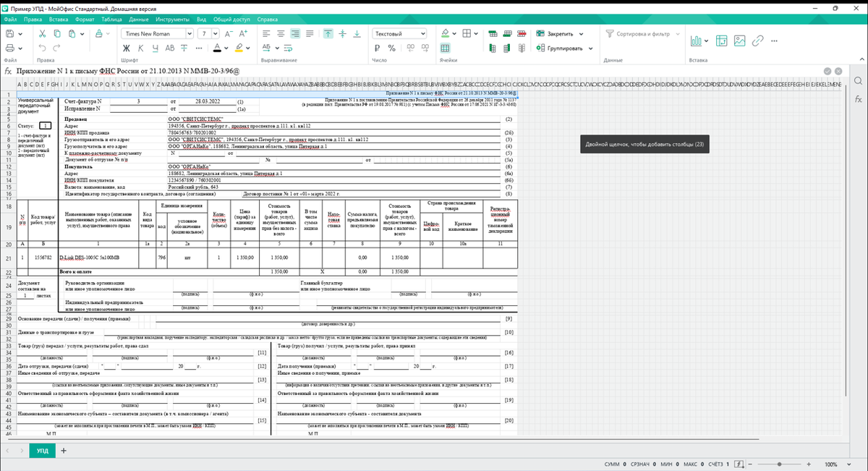Cancel formula entry with X icon
This screenshot has width=868, height=471.
coord(837,71)
